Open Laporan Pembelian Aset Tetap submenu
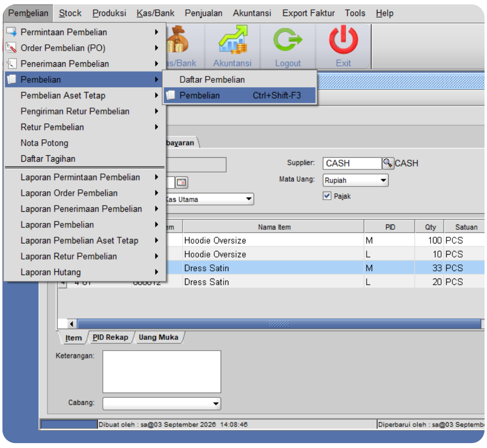Viewport: 487px width, 448px height. pos(84,240)
